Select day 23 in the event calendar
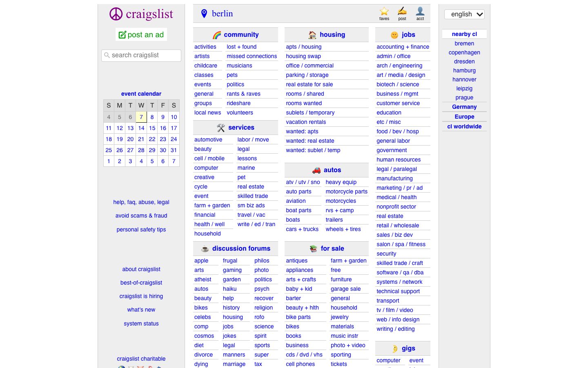The image size is (588, 368). tap(163, 139)
